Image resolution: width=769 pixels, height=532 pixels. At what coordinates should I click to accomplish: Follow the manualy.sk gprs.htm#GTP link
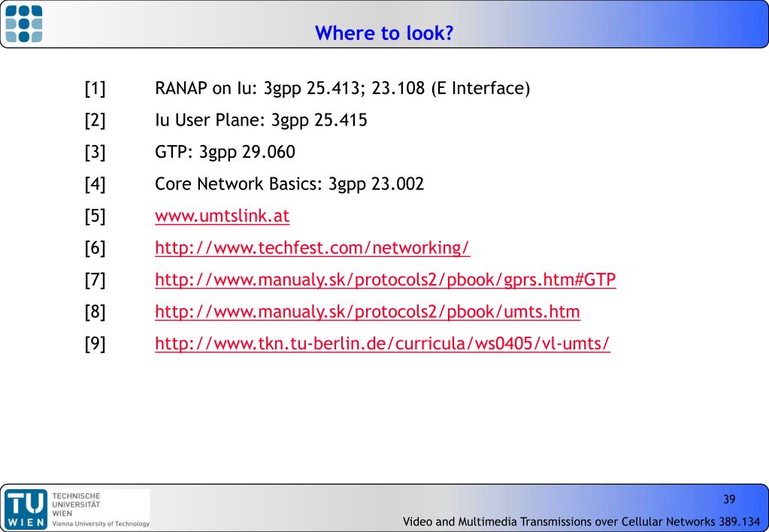386,280
